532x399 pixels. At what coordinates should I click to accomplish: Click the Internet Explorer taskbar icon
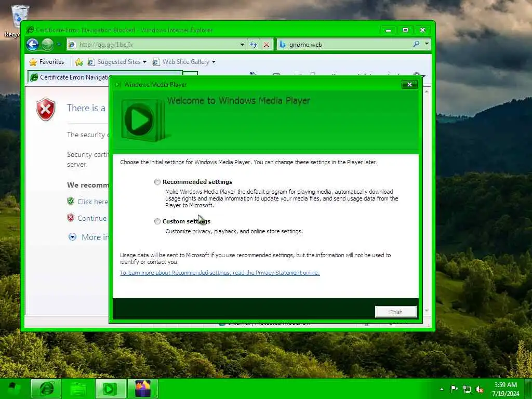46,389
